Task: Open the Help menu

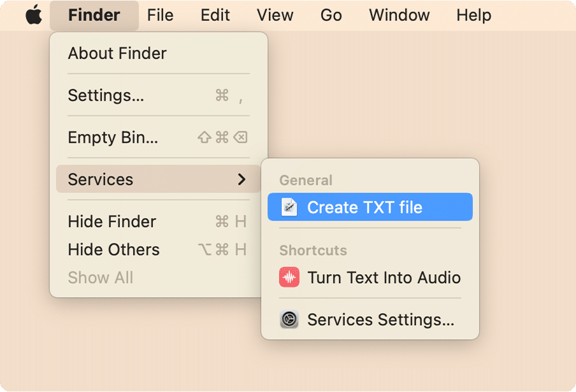Action: [473, 15]
